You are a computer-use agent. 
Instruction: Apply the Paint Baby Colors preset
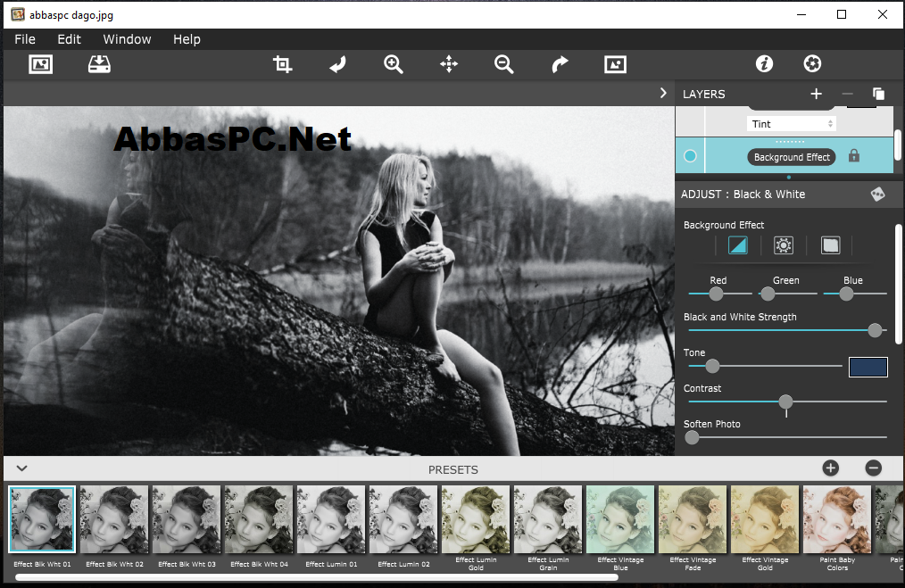click(837, 519)
